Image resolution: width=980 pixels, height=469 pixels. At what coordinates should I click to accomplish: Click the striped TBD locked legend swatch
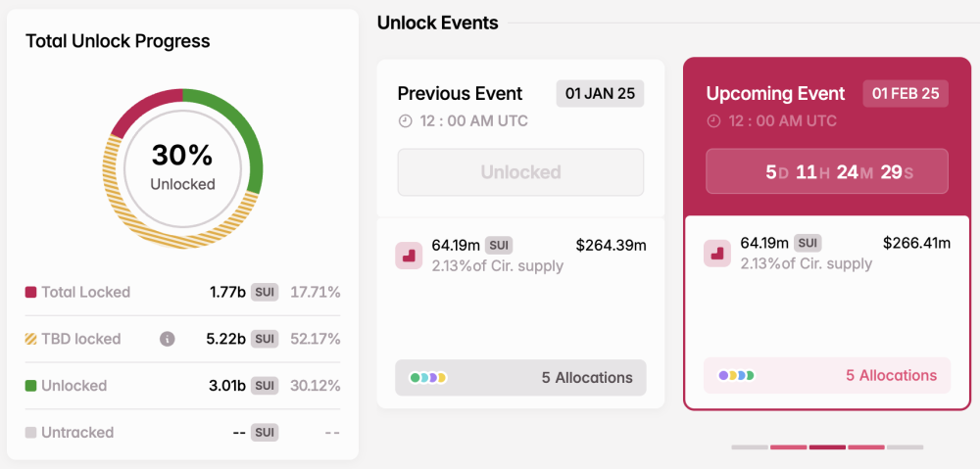point(30,339)
